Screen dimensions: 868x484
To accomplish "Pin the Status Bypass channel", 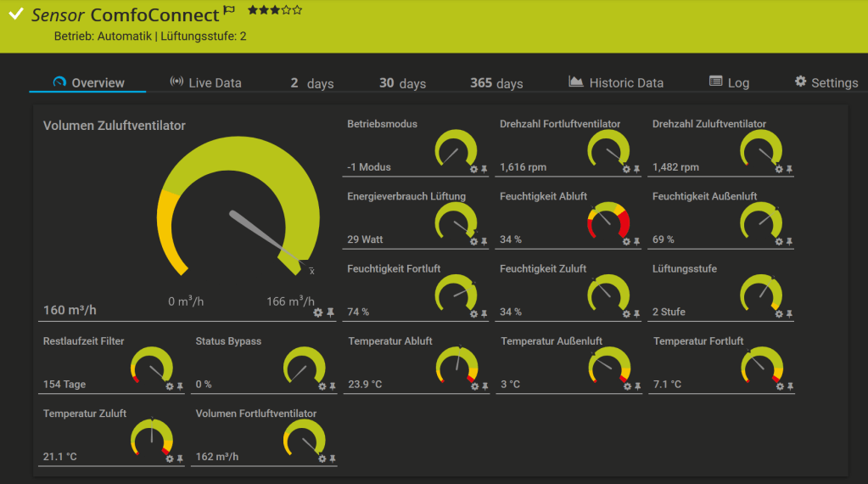I will click(332, 386).
